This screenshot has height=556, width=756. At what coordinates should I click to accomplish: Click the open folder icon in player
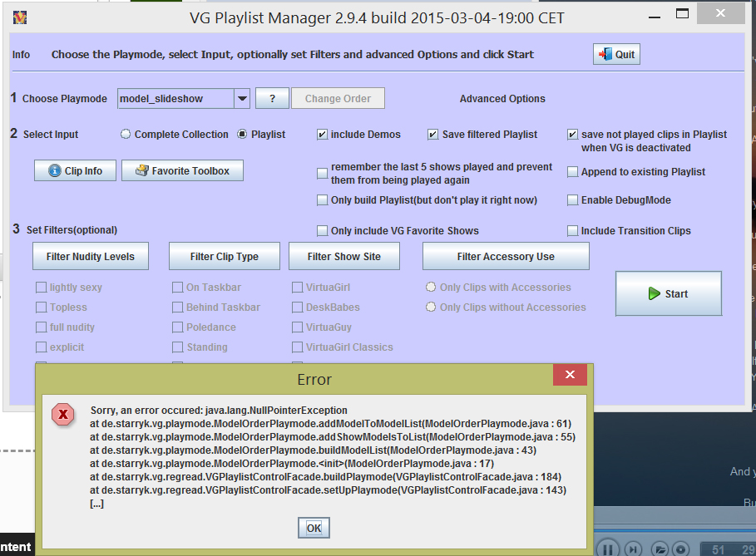[659, 549]
